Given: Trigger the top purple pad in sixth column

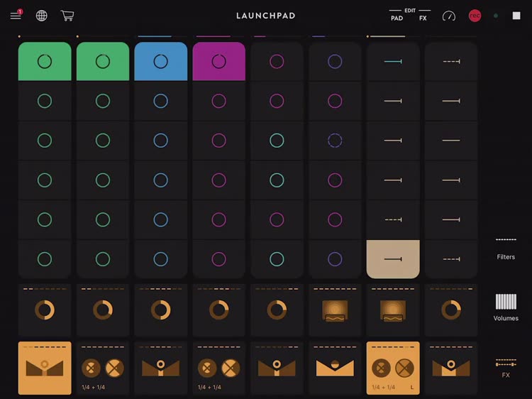Looking at the screenshot, I should [x=335, y=62].
